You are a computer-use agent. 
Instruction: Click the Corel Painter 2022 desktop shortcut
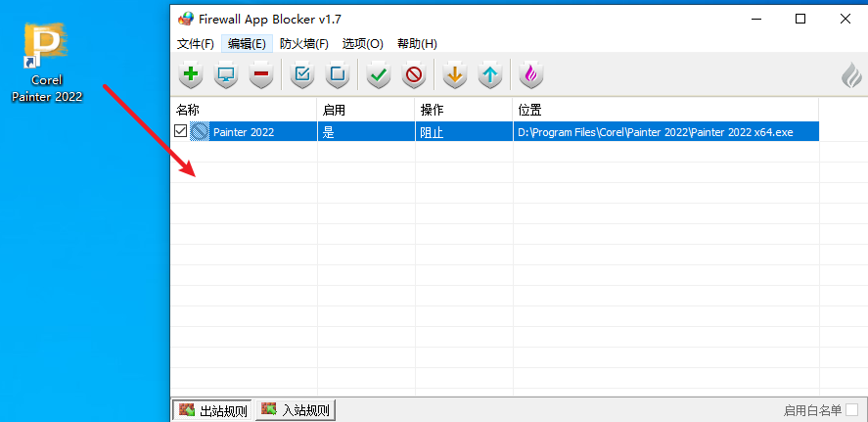(47, 63)
